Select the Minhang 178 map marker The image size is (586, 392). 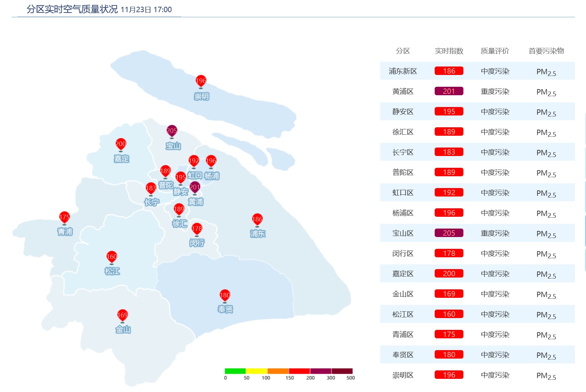pyautogui.click(x=197, y=229)
